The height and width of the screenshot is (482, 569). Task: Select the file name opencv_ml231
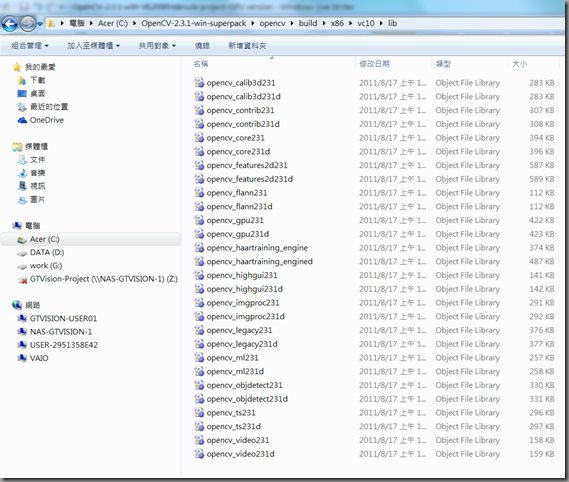[233, 358]
